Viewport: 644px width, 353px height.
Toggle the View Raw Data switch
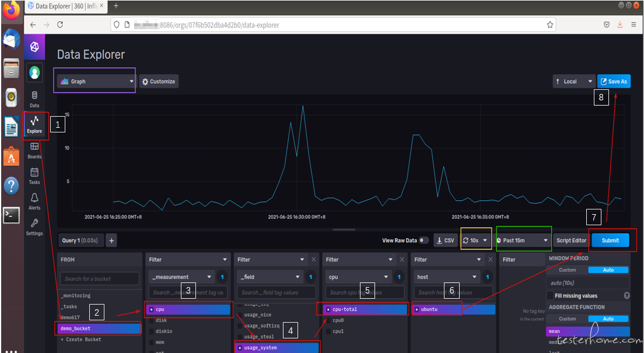424,240
